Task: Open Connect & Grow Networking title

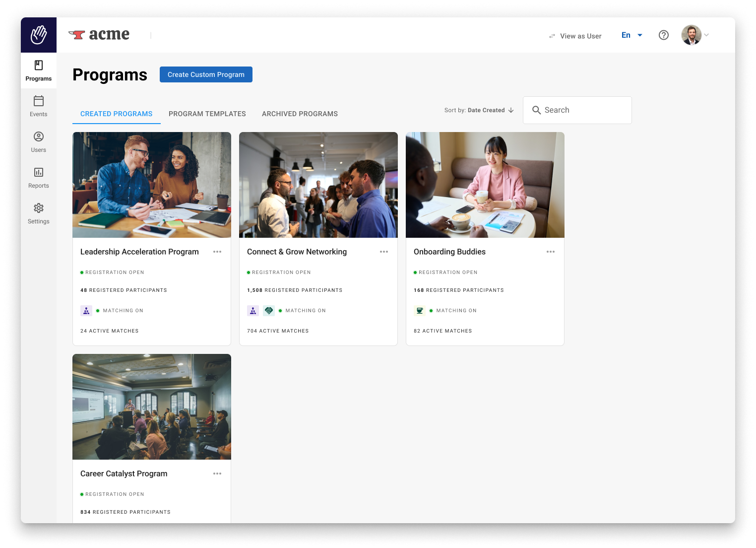Action: click(x=297, y=252)
